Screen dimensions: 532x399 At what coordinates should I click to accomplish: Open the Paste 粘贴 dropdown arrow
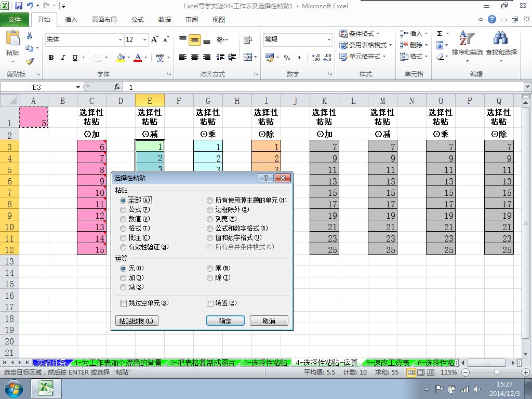(x=12, y=61)
